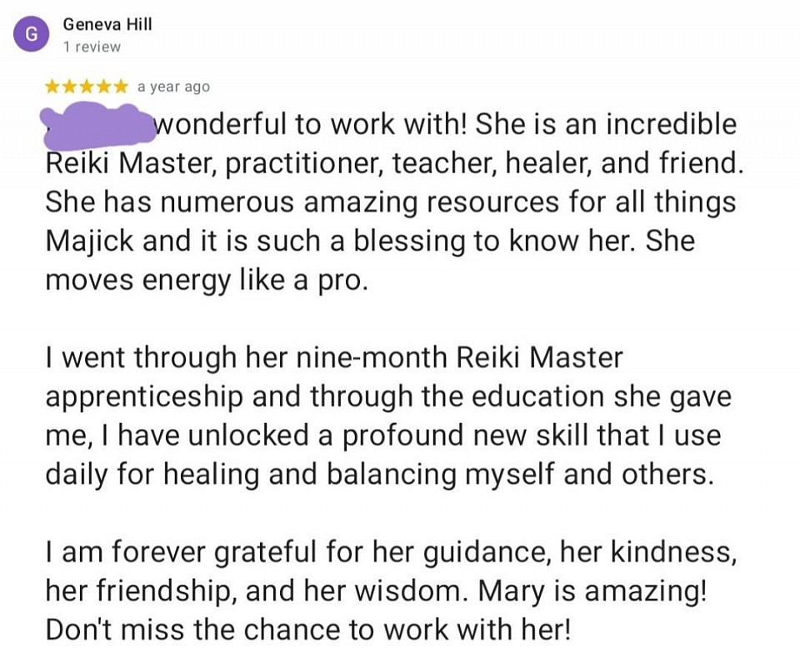The image size is (800, 672).
Task: Click the "a year ago" timestamp
Action: [173, 87]
